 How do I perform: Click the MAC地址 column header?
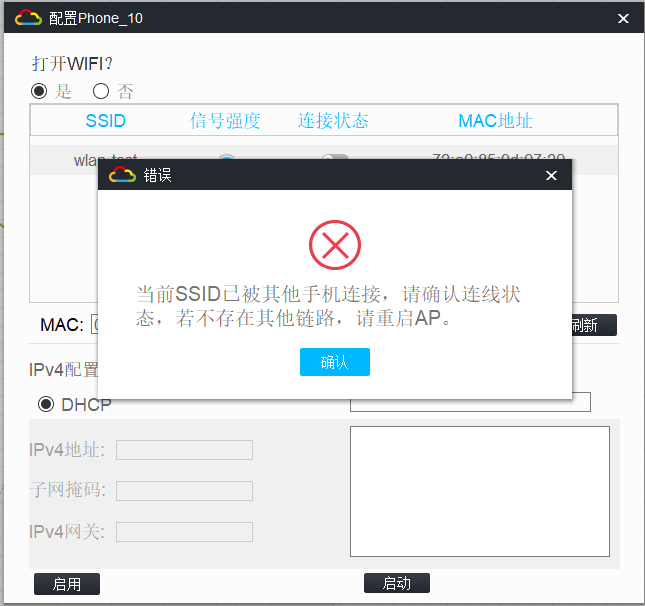pyautogui.click(x=495, y=121)
